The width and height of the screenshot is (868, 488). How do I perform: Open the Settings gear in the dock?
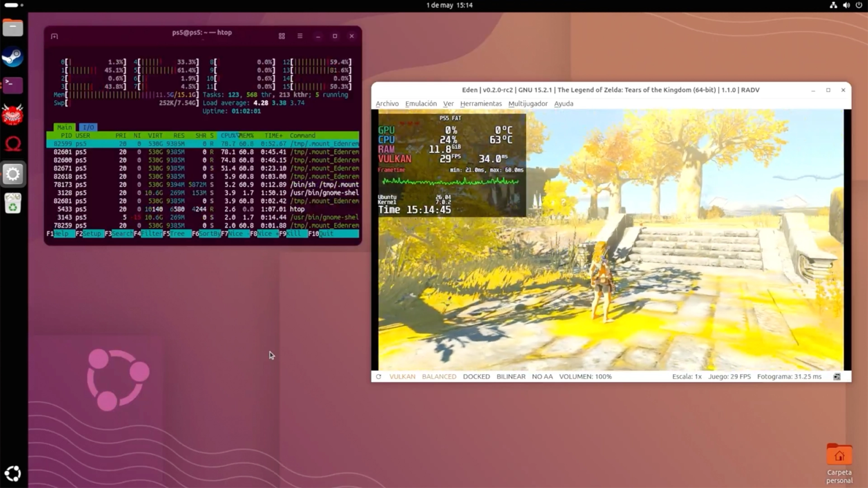click(x=13, y=174)
